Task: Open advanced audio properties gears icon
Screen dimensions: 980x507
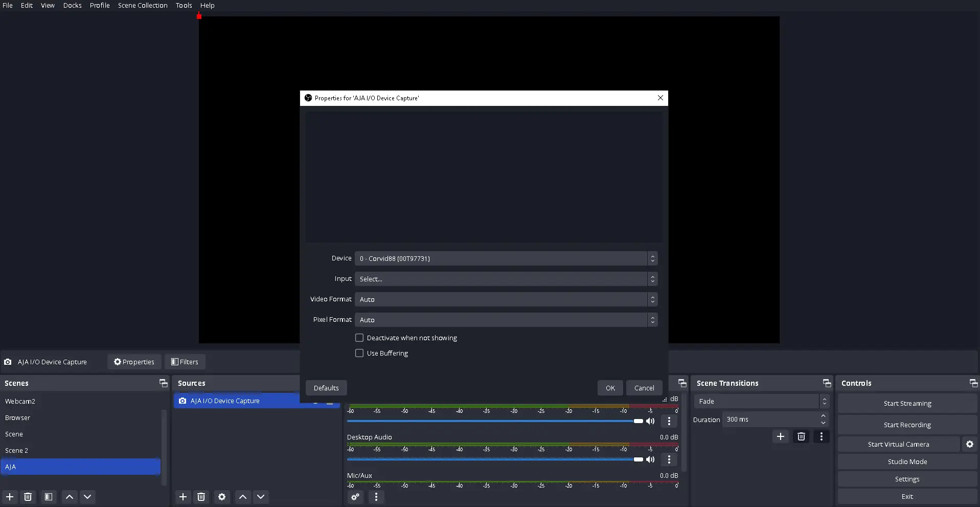Action: coord(355,497)
